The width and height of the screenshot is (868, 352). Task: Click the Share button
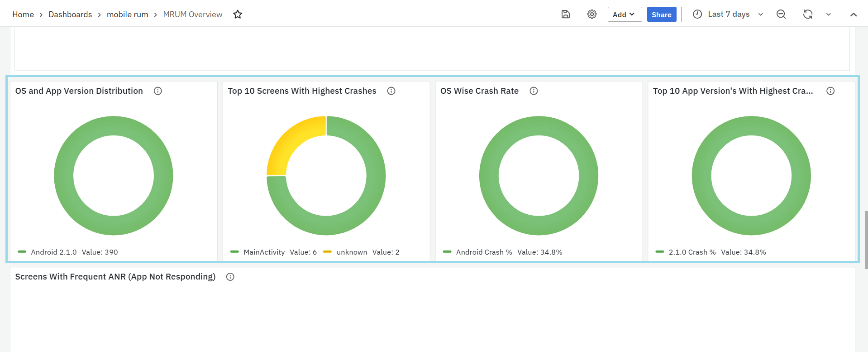(x=661, y=14)
